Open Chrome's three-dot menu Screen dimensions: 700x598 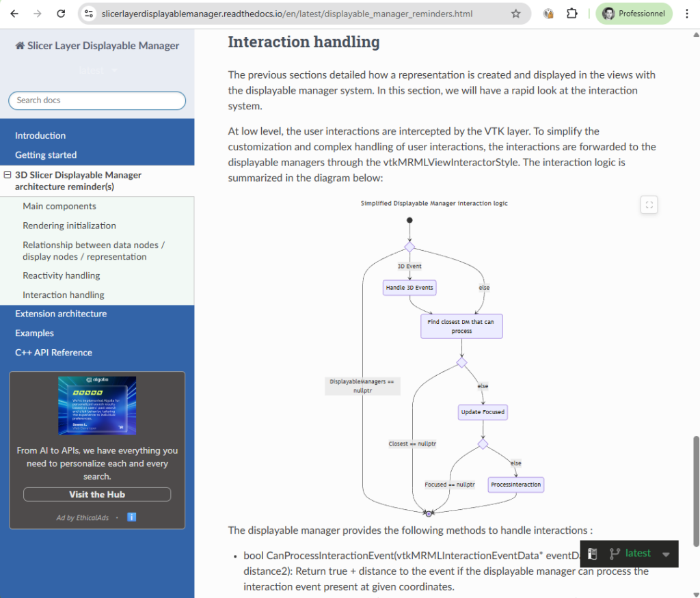coord(686,14)
